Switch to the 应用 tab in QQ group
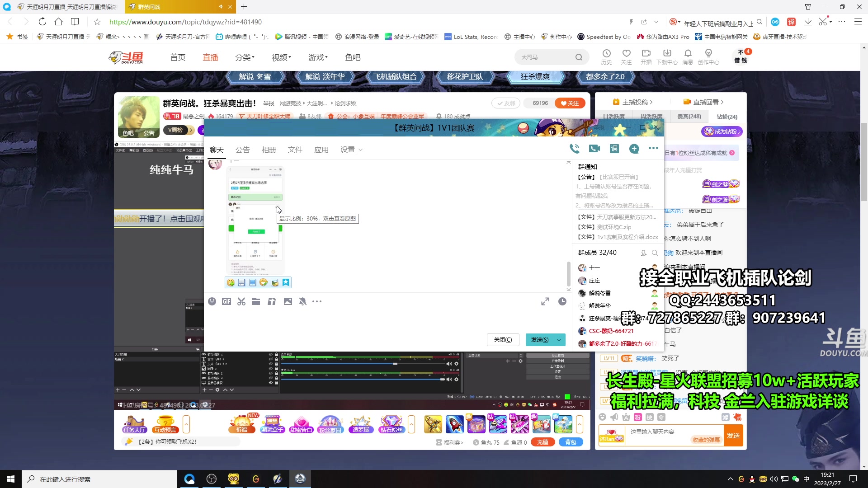868x488 pixels. [x=321, y=150]
